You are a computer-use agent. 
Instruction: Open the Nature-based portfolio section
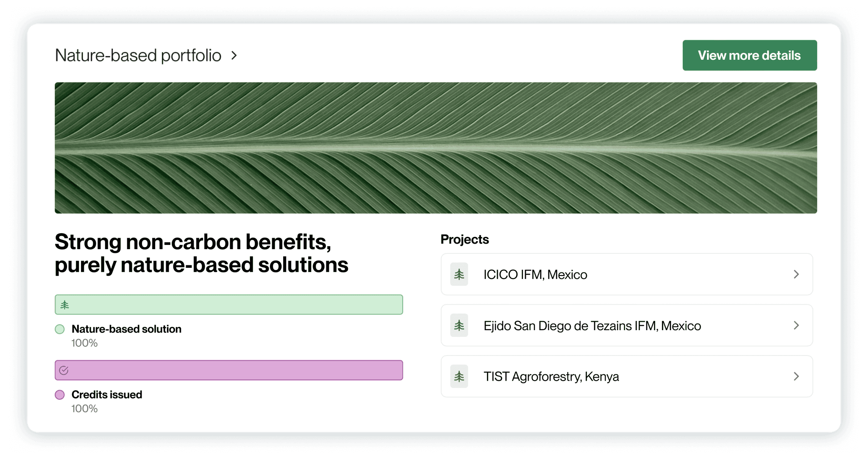tap(139, 55)
